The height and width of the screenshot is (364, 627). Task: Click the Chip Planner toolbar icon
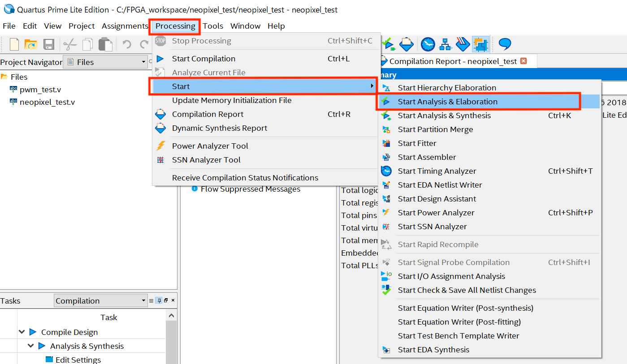480,44
